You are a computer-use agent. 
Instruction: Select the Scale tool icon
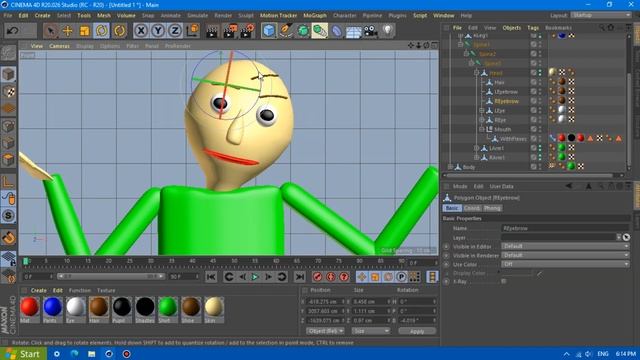pyautogui.click(x=84, y=31)
